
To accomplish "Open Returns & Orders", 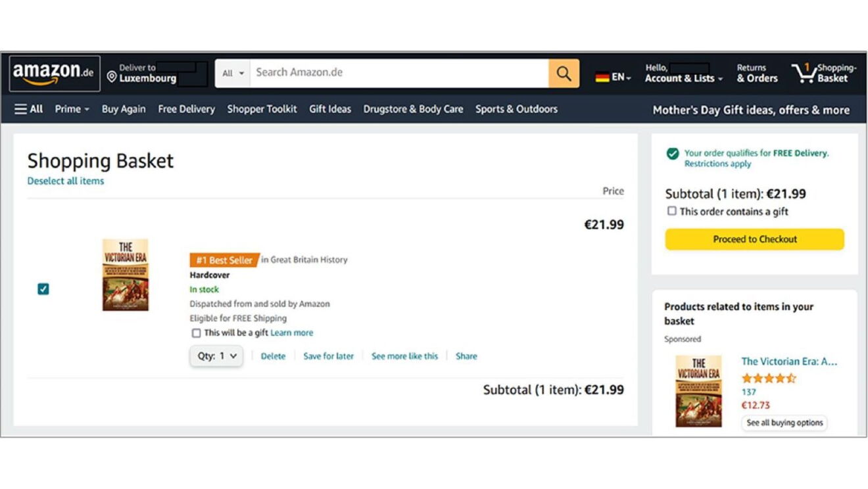I will pyautogui.click(x=757, y=73).
